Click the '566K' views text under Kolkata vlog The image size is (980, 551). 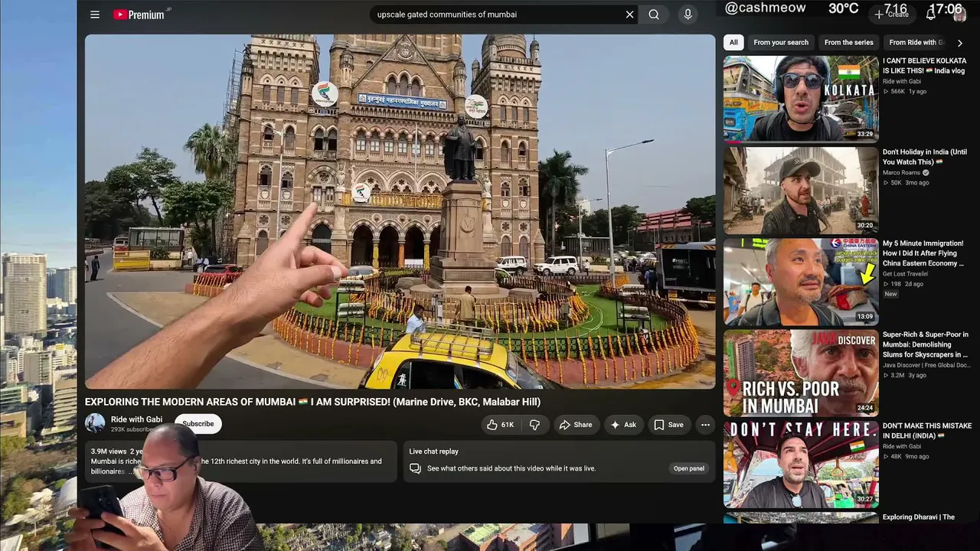click(896, 91)
